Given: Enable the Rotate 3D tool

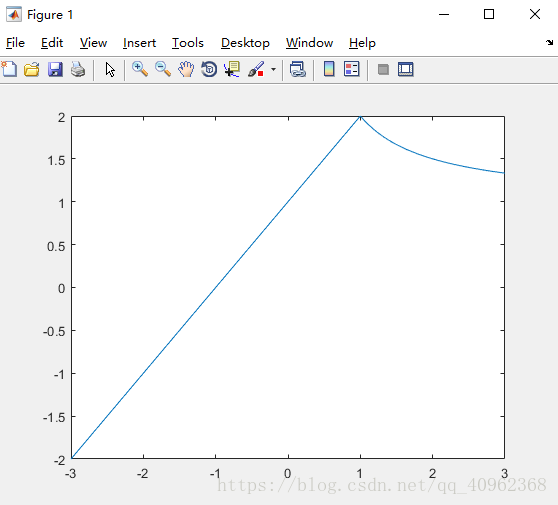Looking at the screenshot, I should [209, 69].
